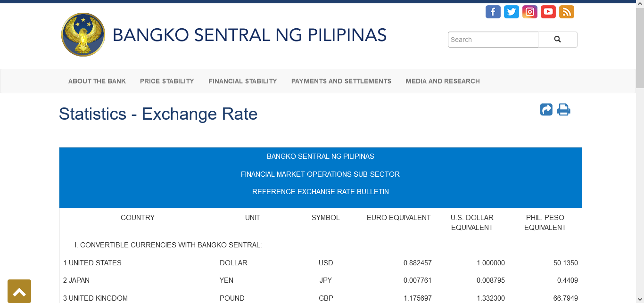
Task: Click the scroll-to-top arrow button
Action: (x=19, y=291)
